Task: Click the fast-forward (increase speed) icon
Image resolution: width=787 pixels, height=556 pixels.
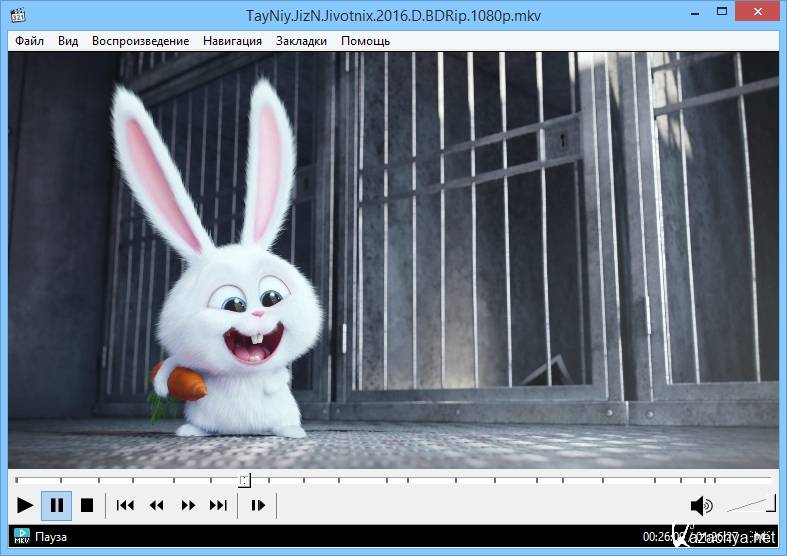Action: 188,506
